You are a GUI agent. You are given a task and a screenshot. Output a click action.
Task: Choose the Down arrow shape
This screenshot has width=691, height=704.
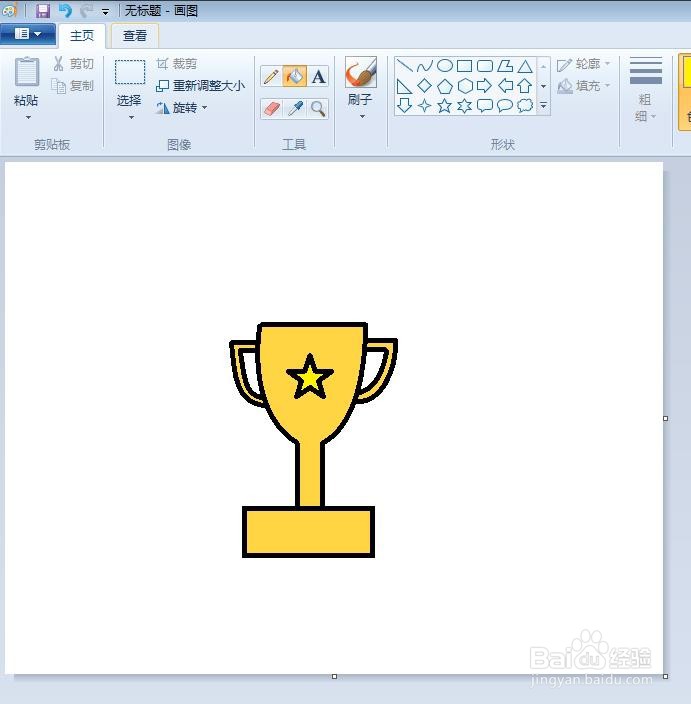coord(405,106)
